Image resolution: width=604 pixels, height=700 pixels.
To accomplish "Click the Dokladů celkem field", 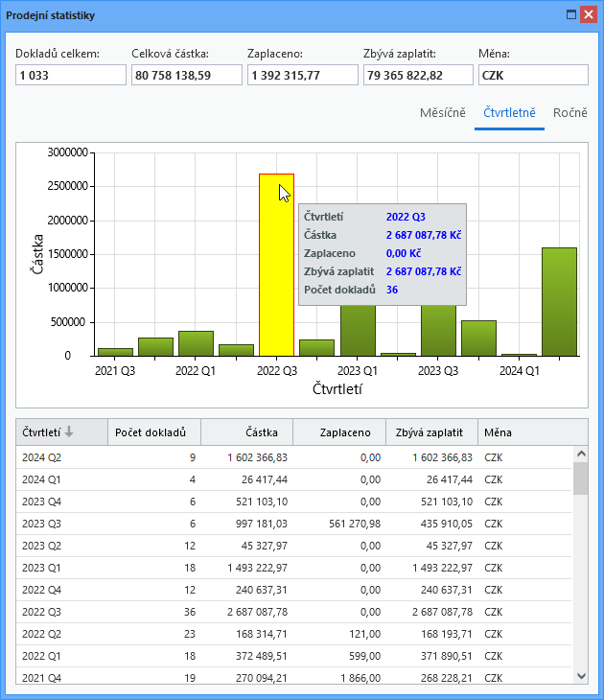I will 71,75.
